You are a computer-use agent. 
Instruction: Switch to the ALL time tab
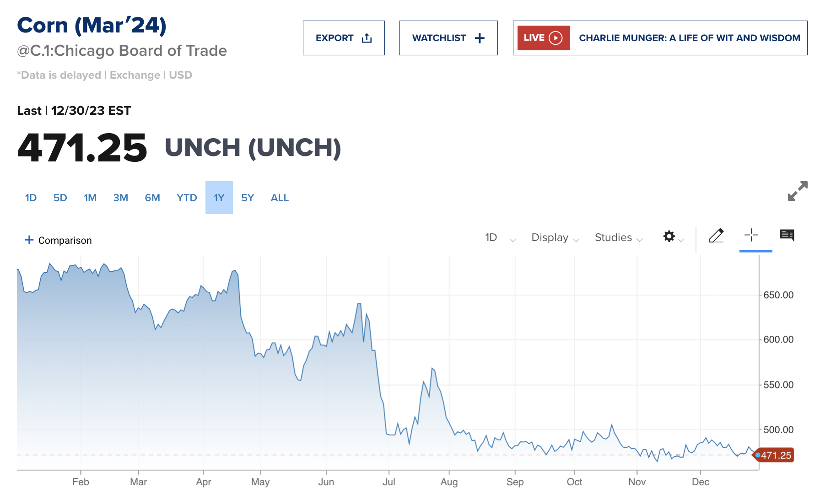tap(279, 198)
